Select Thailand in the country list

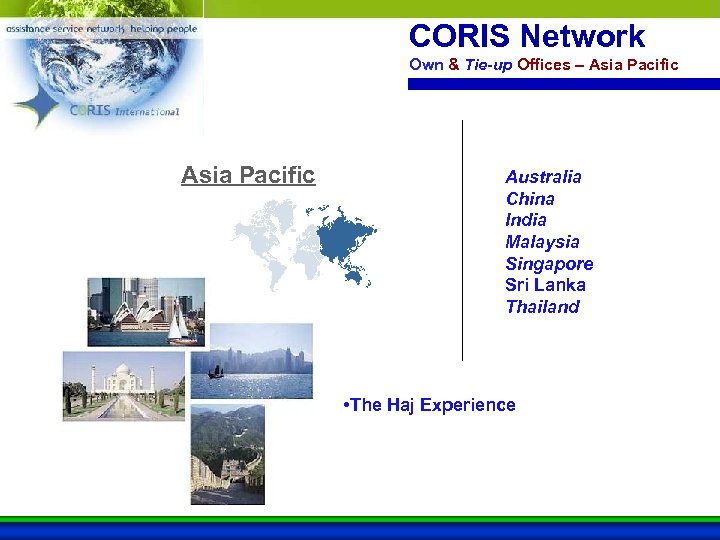(542, 307)
